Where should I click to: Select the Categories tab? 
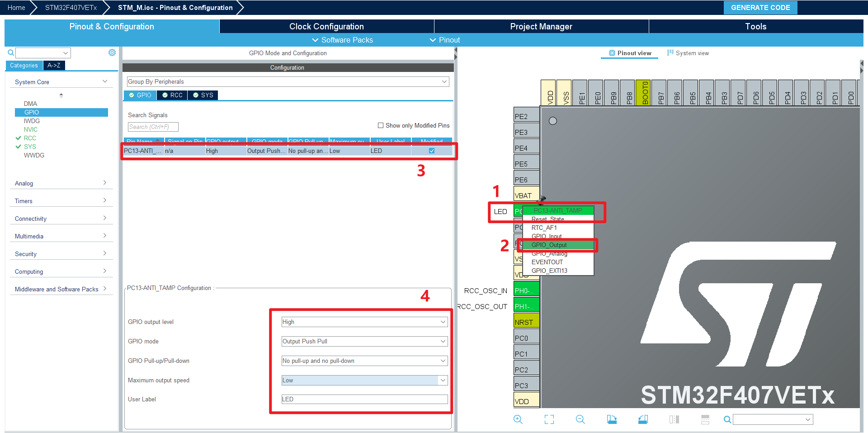24,65
